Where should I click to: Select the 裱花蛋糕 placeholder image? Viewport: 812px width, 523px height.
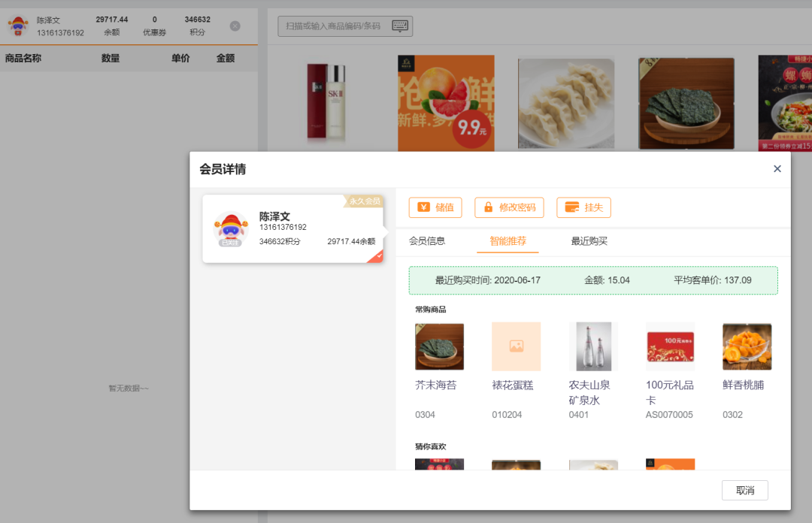(516, 346)
